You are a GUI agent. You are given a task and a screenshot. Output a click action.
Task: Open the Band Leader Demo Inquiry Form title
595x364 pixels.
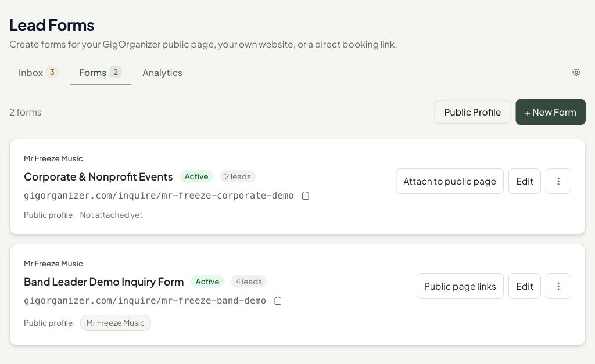click(103, 282)
